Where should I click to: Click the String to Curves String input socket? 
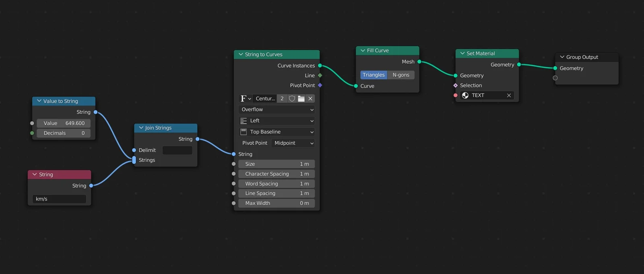pos(234,154)
